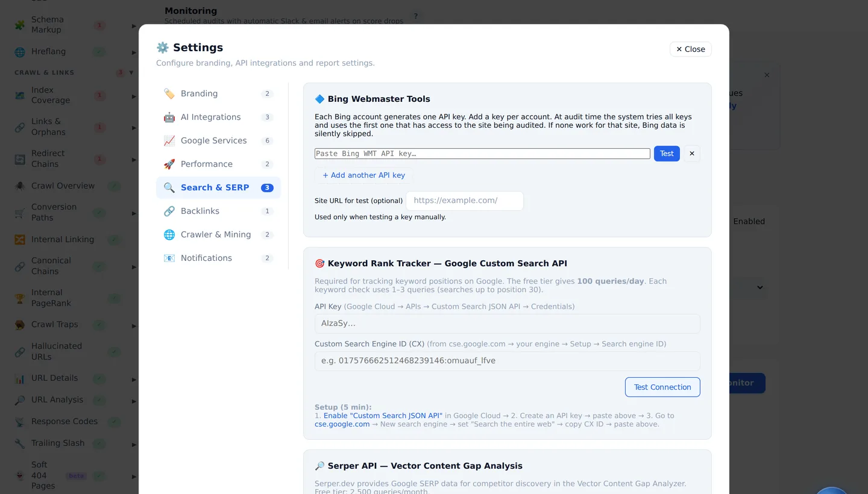Open the Notifications settings tab
The image size is (868, 494).
(218, 258)
